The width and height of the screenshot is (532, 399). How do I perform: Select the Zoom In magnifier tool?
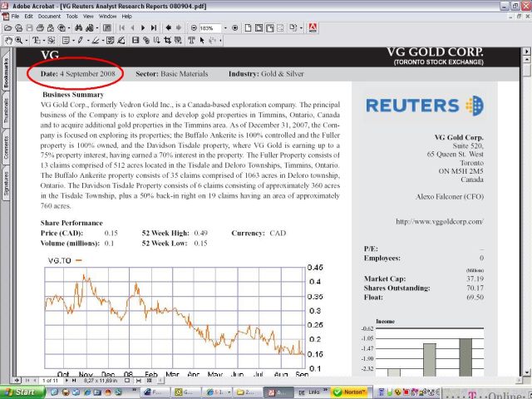coord(19,41)
